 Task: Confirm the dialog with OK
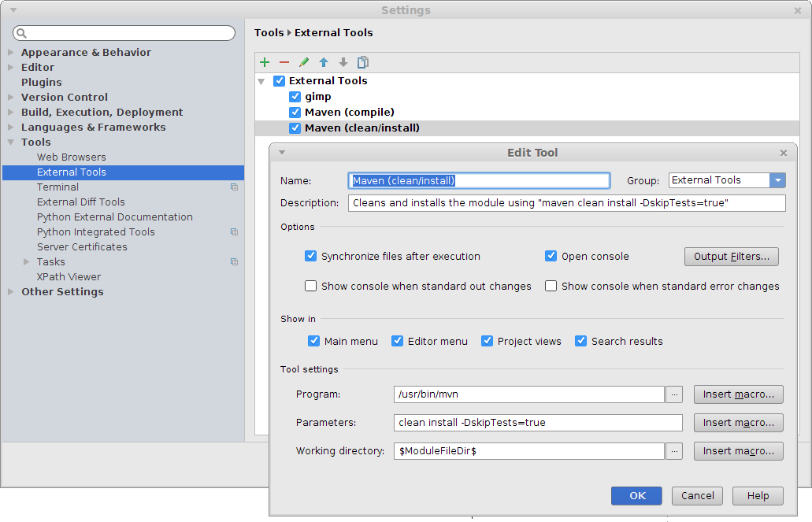637,495
